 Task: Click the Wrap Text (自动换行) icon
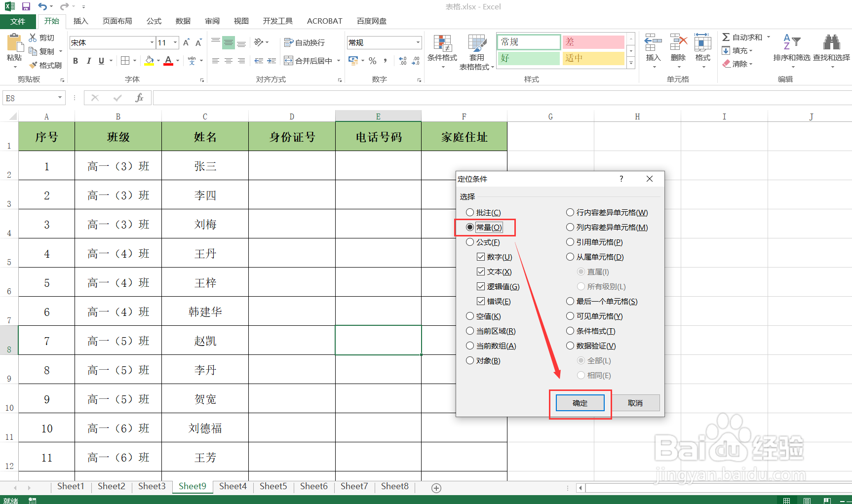pos(289,42)
